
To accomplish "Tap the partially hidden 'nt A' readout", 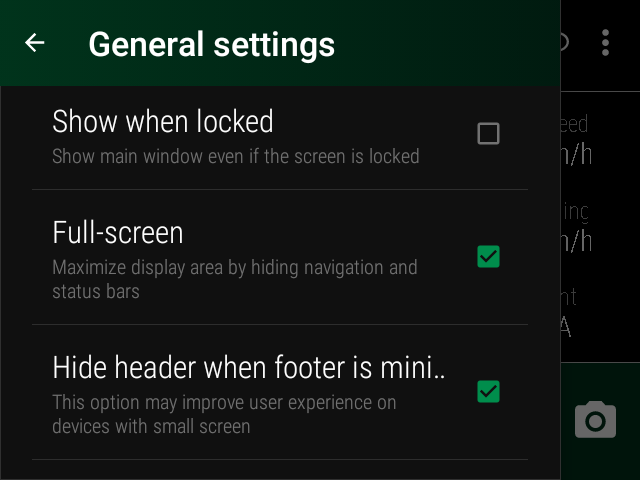I will (569, 312).
